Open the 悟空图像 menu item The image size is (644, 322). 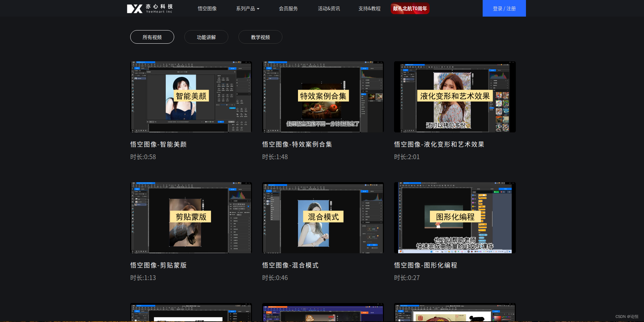[x=207, y=8]
